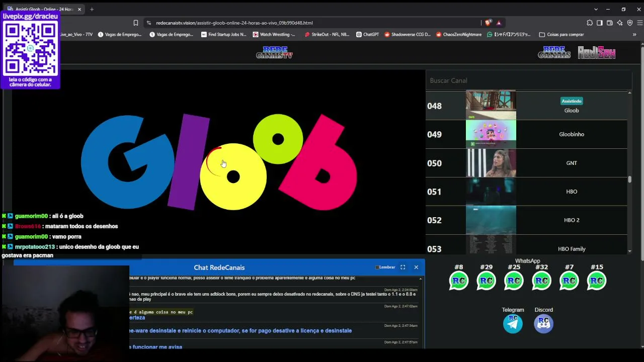Open the RedeCanais Telegram icon
The width and height of the screenshot is (644, 362).
click(513, 323)
